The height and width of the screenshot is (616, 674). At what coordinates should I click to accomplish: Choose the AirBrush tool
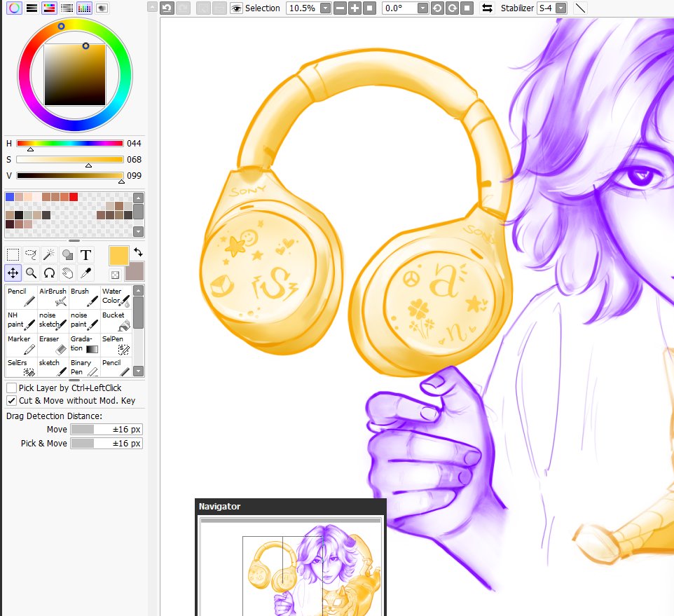pyautogui.click(x=53, y=297)
